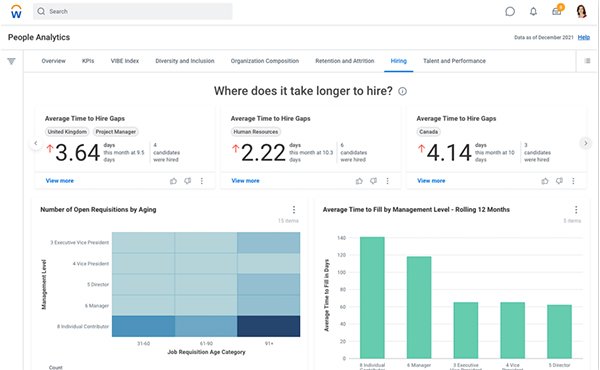600x370 pixels.
Task: Thumbs down the United Kingdom card
Action: coord(188,181)
